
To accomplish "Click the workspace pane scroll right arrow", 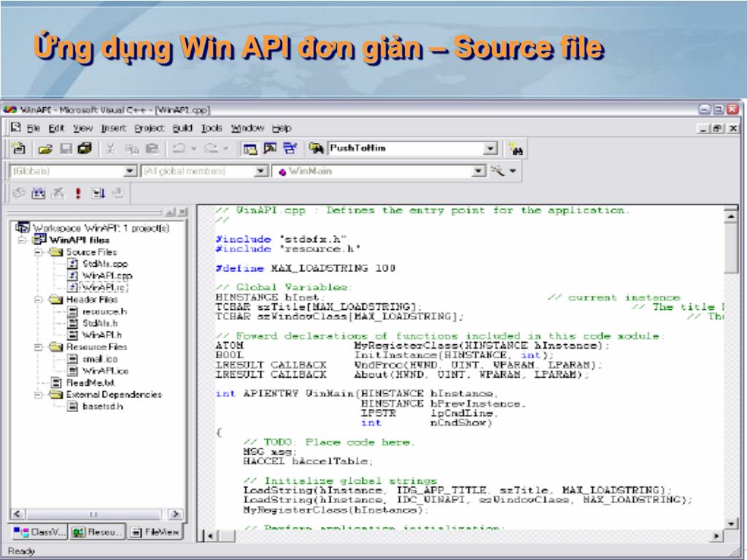I will (175, 514).
